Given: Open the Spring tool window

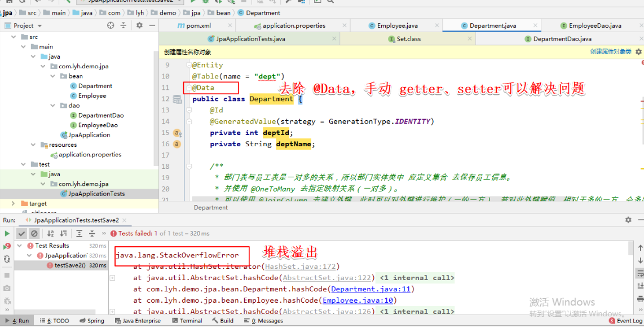Looking at the screenshot, I should pos(91,321).
